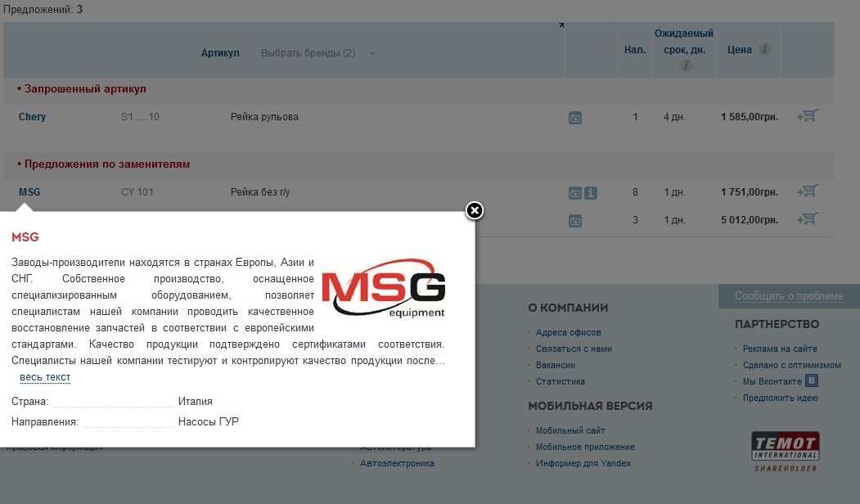Sort by the Цена column header
This screenshot has height=504, width=860.
pyautogui.click(x=740, y=50)
